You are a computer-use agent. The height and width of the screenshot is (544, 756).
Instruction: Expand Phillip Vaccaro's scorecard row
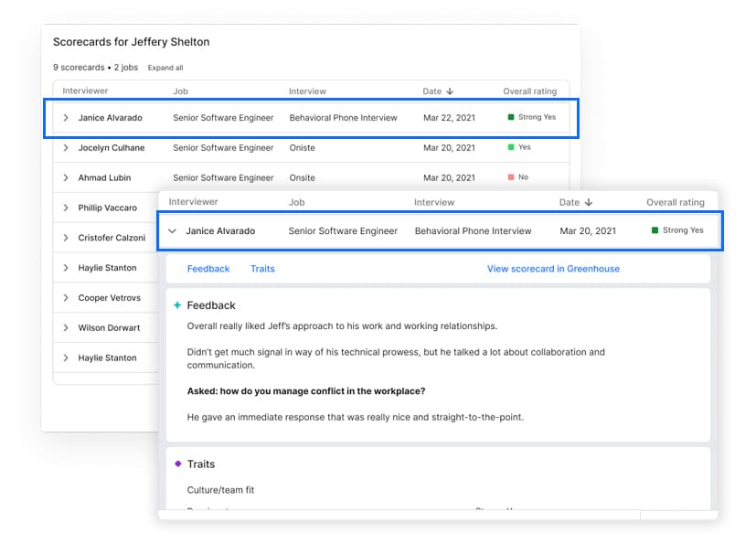pyautogui.click(x=64, y=208)
